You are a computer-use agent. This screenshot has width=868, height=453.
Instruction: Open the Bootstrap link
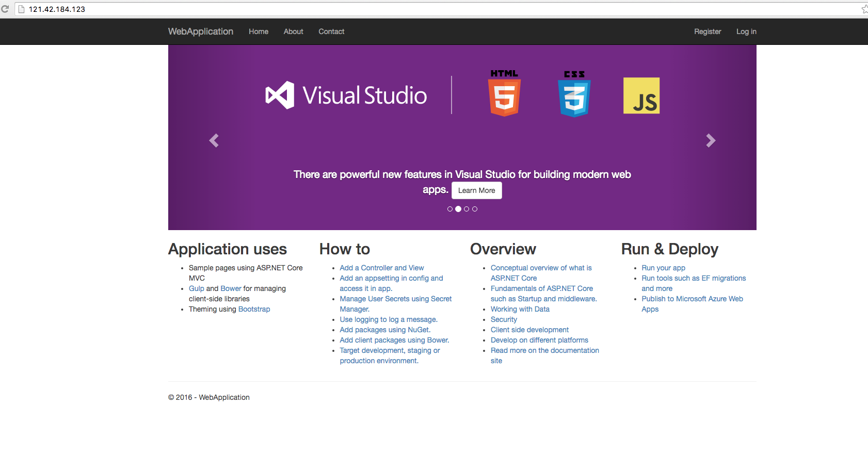tap(254, 309)
